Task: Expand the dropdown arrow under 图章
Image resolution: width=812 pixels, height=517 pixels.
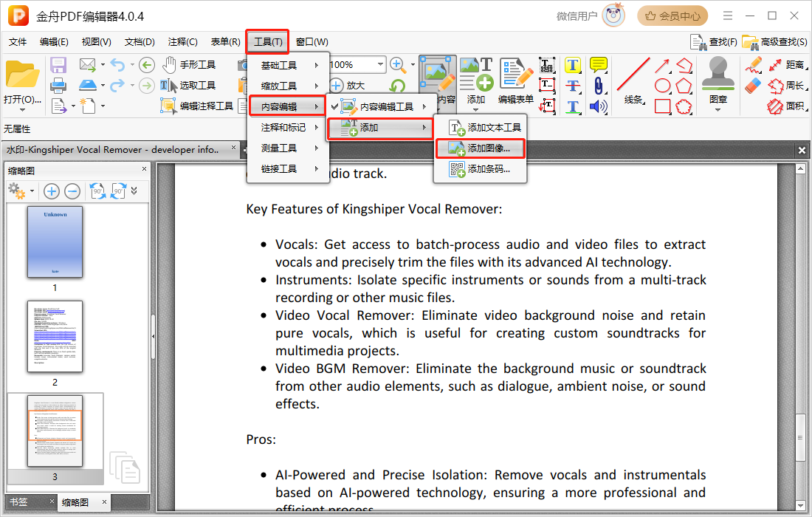Action: point(718,110)
